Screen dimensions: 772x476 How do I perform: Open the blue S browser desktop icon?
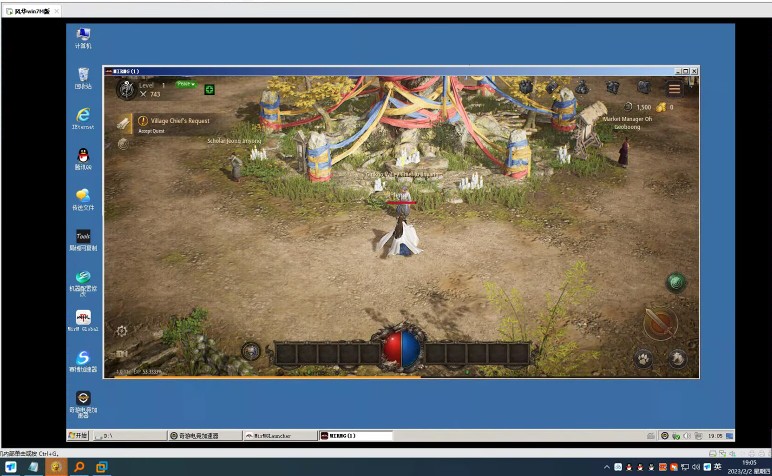click(83, 361)
